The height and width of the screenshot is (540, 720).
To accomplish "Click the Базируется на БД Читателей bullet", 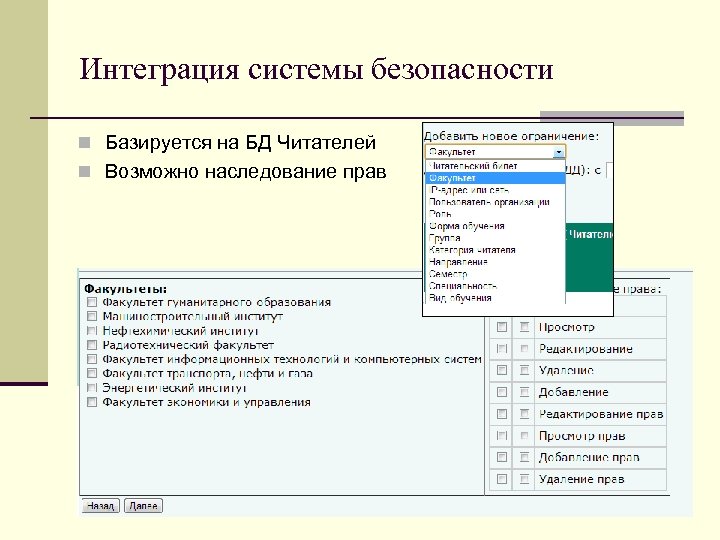I will [241, 142].
